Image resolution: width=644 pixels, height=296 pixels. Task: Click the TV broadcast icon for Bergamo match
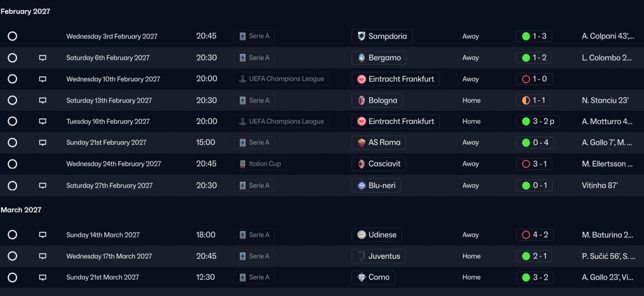click(x=43, y=58)
